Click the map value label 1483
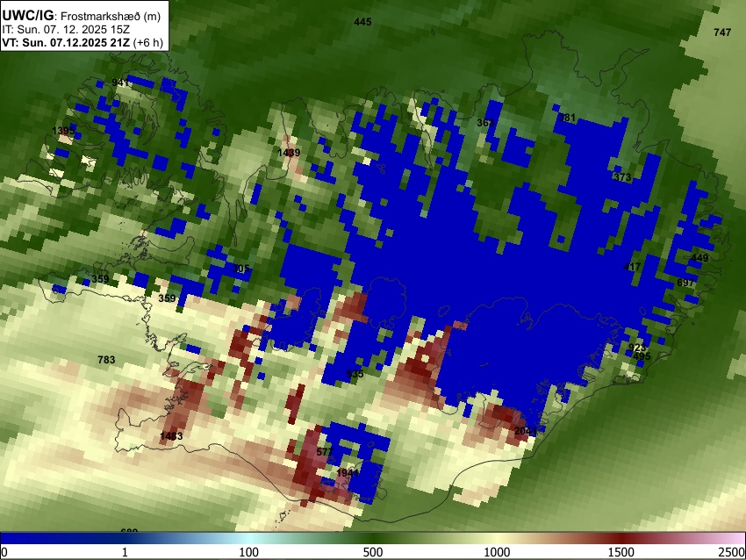Image resolution: width=746 pixels, height=560 pixels. 171,436
